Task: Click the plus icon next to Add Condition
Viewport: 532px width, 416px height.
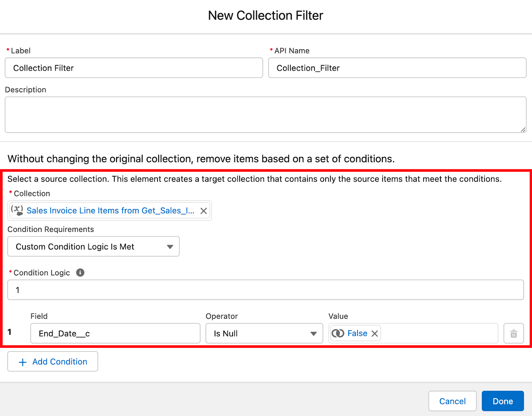Action: coord(22,362)
